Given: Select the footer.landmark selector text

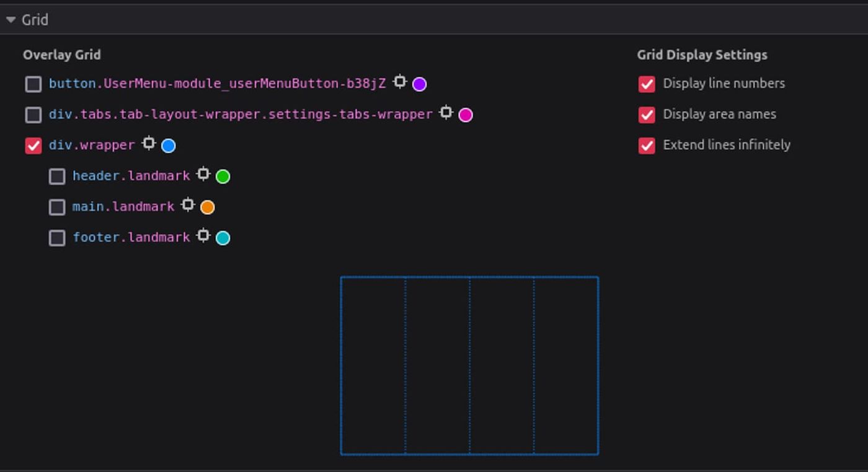Looking at the screenshot, I should pos(131,237).
